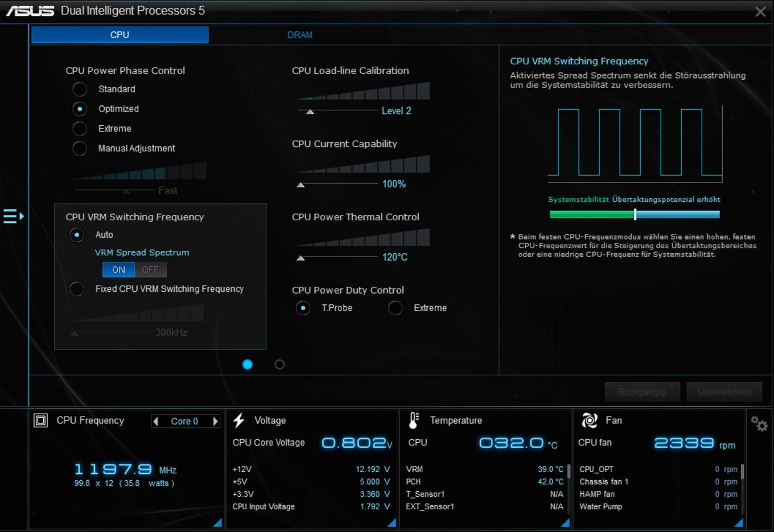Click the EXT_Sensor1 temperature row
Screen dimensions: 774x532
coord(485,507)
